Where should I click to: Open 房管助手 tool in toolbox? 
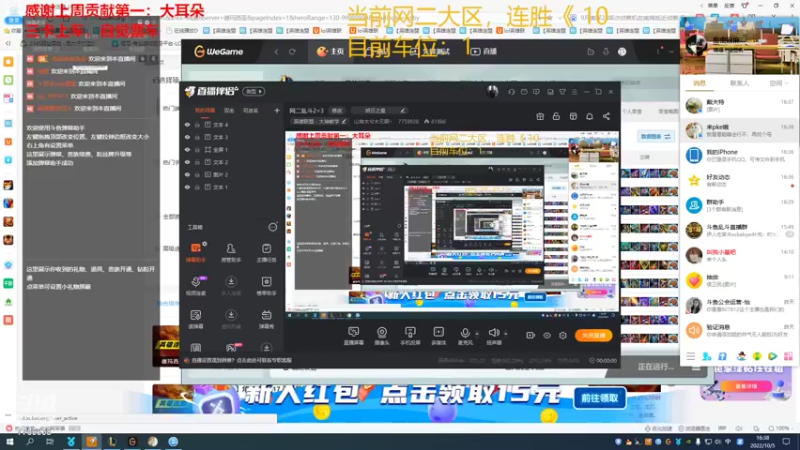pos(231,252)
